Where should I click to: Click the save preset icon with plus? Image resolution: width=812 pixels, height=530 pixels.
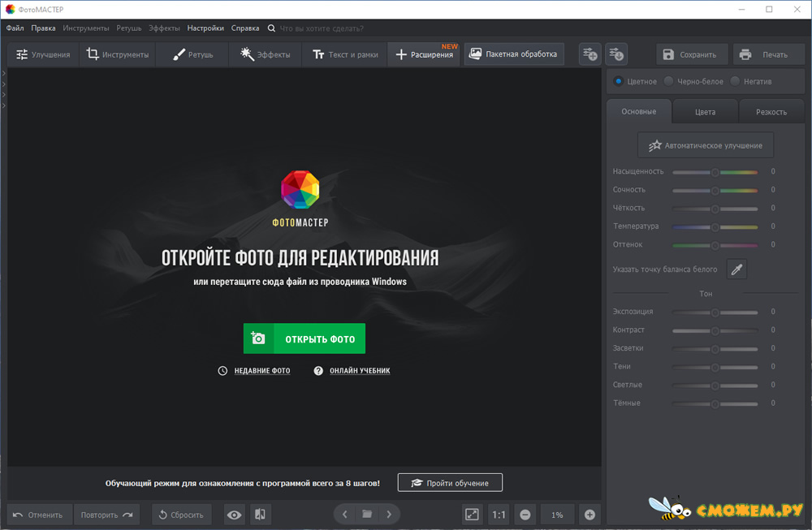(590, 54)
